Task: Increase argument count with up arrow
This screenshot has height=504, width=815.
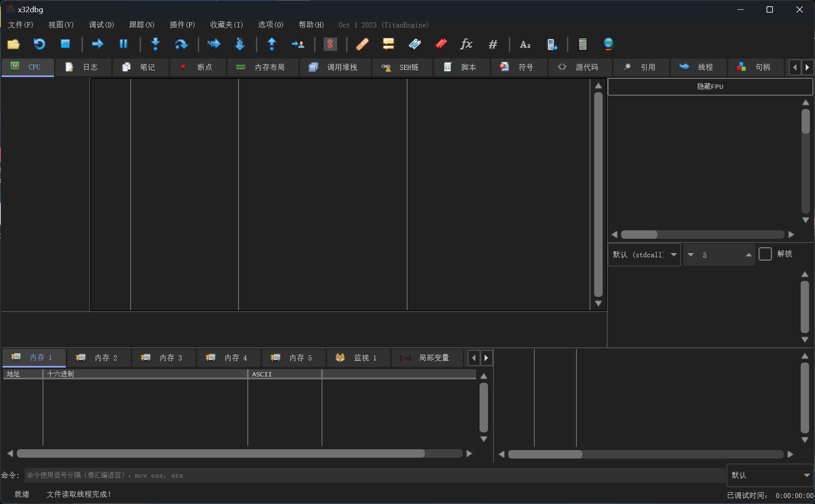Action: [748, 255]
